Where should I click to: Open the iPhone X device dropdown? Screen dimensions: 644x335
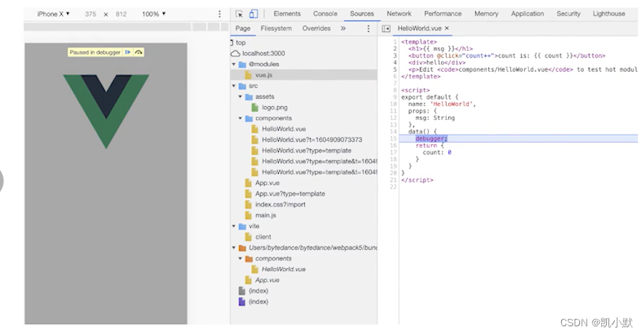tap(53, 14)
